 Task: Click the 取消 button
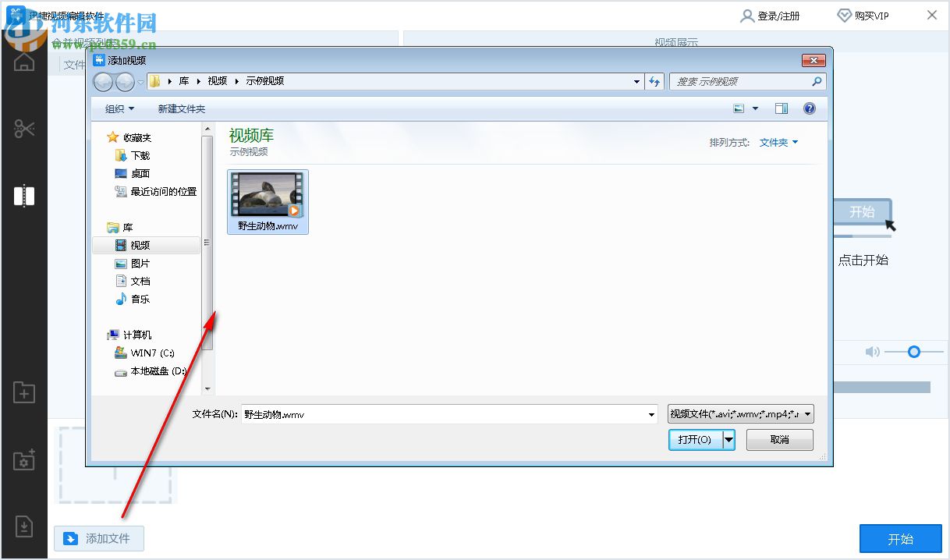tap(780, 440)
